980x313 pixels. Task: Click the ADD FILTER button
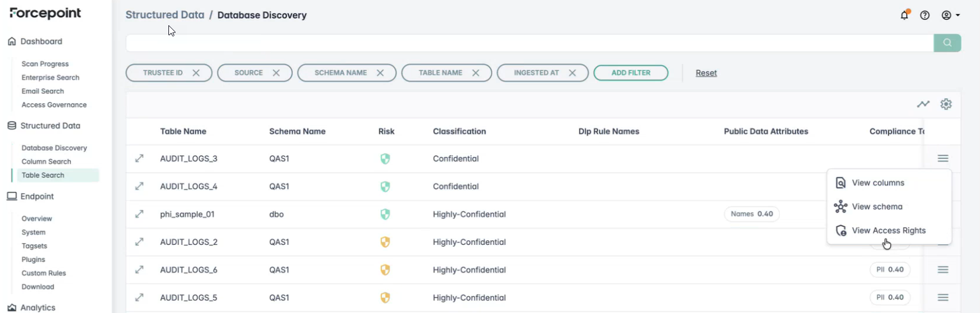[x=631, y=73]
